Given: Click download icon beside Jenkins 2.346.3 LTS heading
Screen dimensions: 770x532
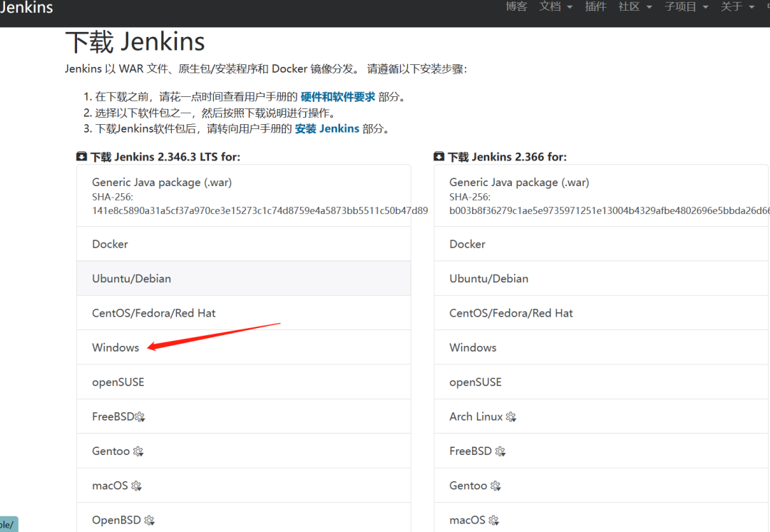Looking at the screenshot, I should tap(81, 157).
